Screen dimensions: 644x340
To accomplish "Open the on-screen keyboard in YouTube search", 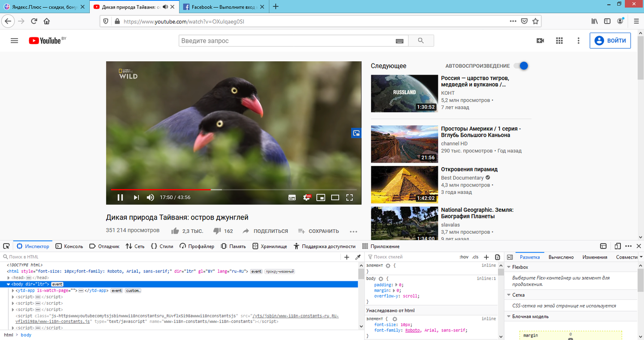I will coord(399,41).
